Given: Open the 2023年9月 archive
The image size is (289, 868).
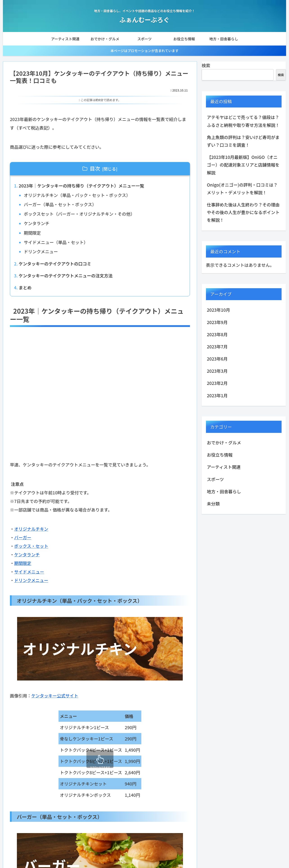Looking at the screenshot, I should pyautogui.click(x=217, y=323).
